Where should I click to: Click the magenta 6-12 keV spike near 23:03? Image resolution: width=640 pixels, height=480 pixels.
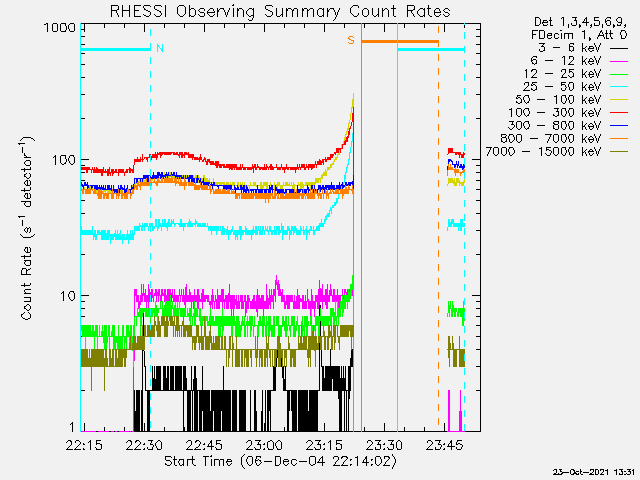point(277,282)
